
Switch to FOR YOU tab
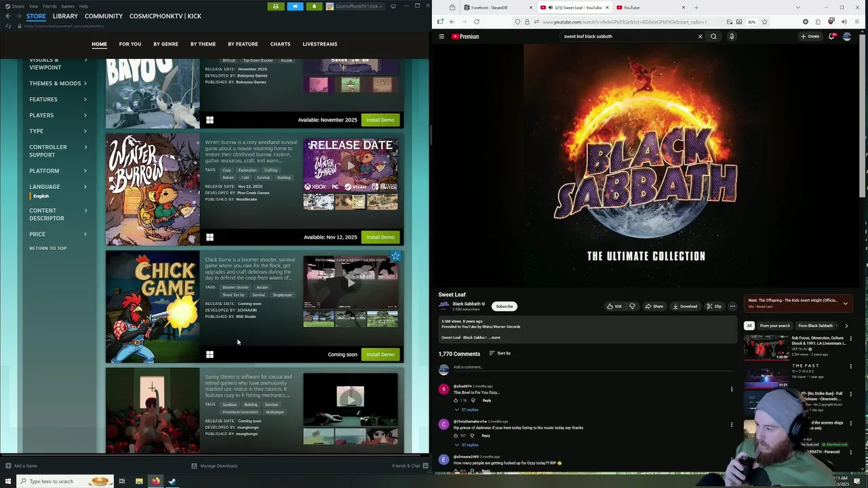130,44
